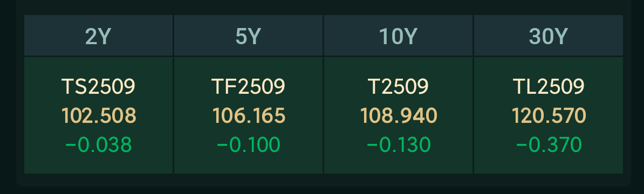Click the −0.100 change figure
The height and width of the screenshot is (194, 644).
(x=248, y=145)
